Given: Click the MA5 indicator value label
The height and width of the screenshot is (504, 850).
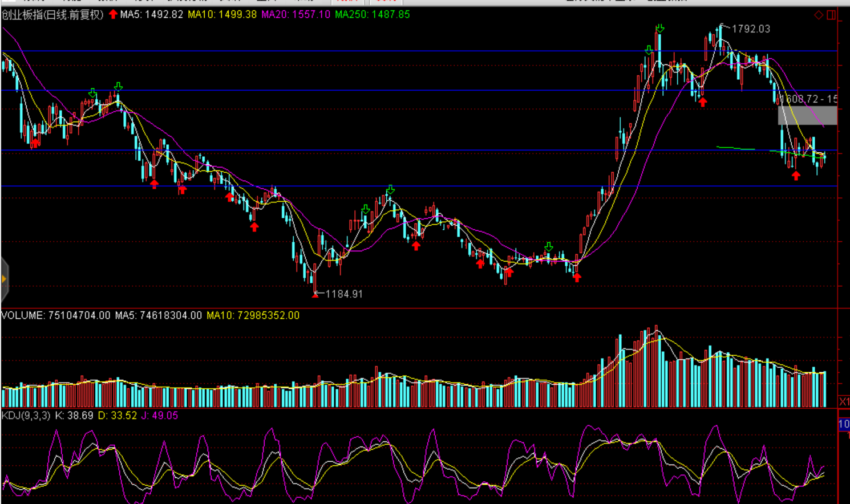Looking at the screenshot, I should (x=151, y=14).
